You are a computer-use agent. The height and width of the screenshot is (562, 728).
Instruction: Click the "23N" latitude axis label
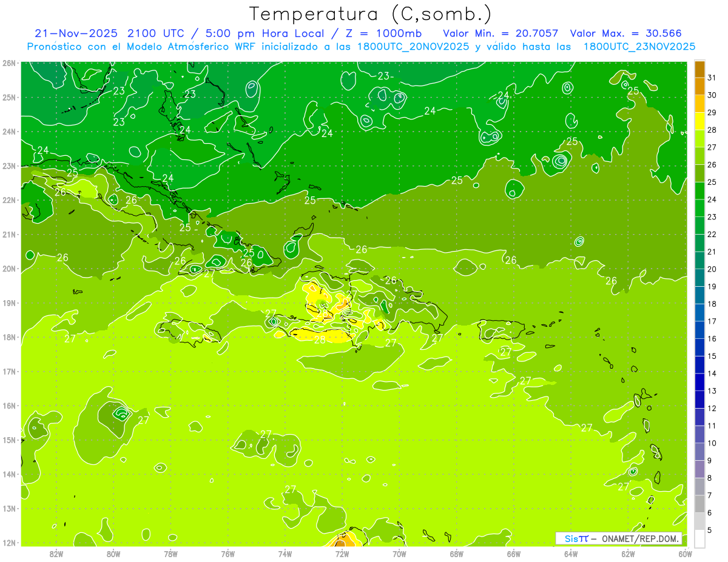[8, 166]
